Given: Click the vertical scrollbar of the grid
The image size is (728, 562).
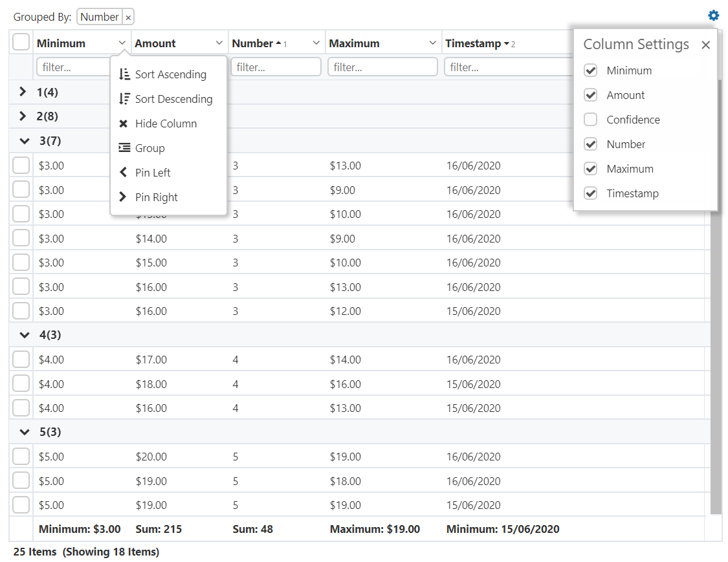Looking at the screenshot, I should pyautogui.click(x=716, y=291).
